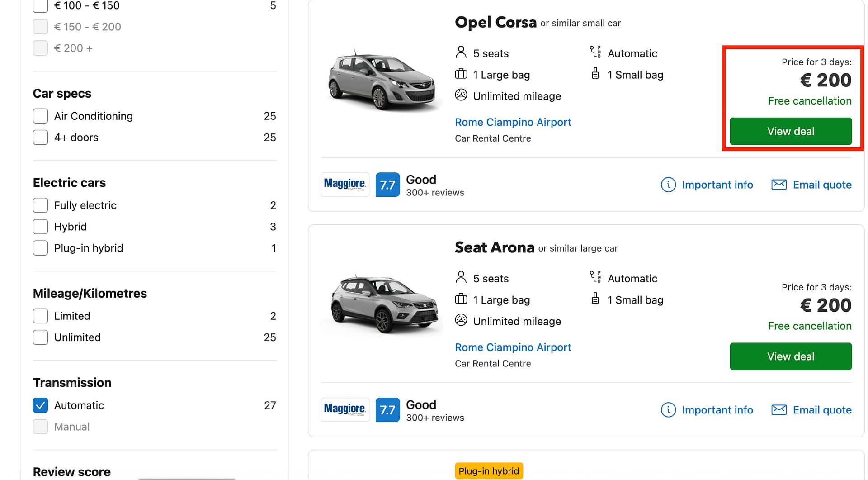Screen dimensions: 868x480
Task: Click the Important info icon for Opel Corsa
Action: click(x=668, y=185)
